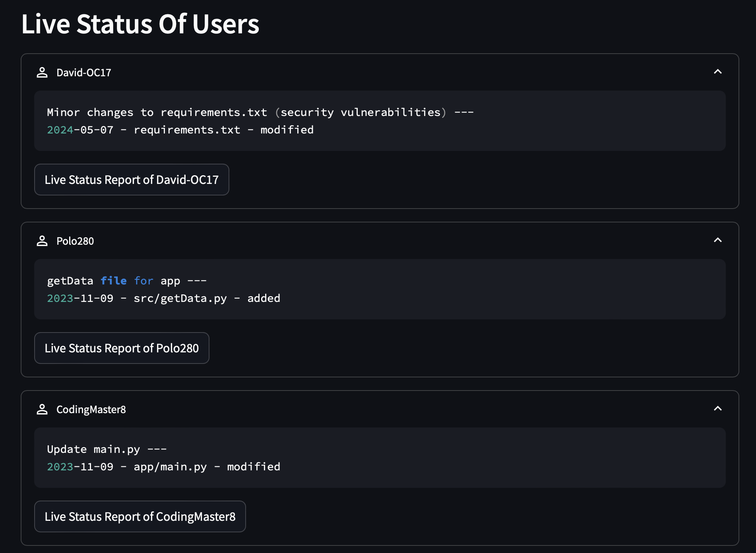This screenshot has height=553, width=756.
Task: Click the person icon next to Polo280
Action: [42, 241]
